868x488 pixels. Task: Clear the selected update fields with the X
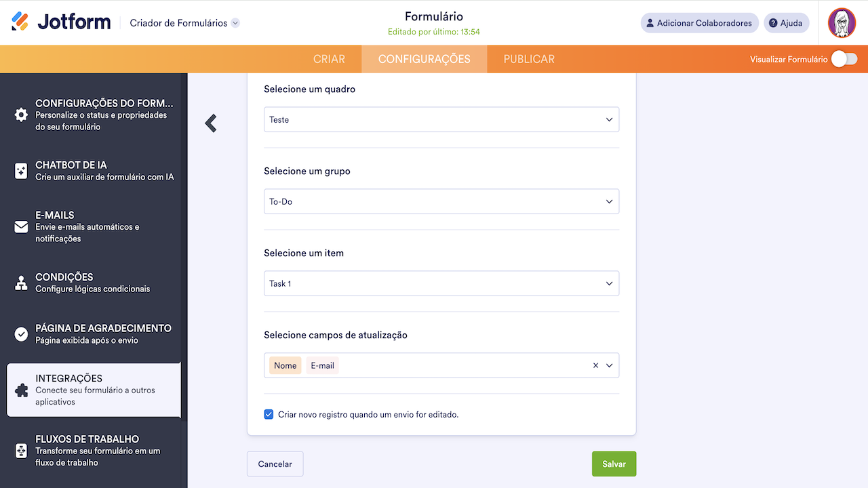pos(595,365)
